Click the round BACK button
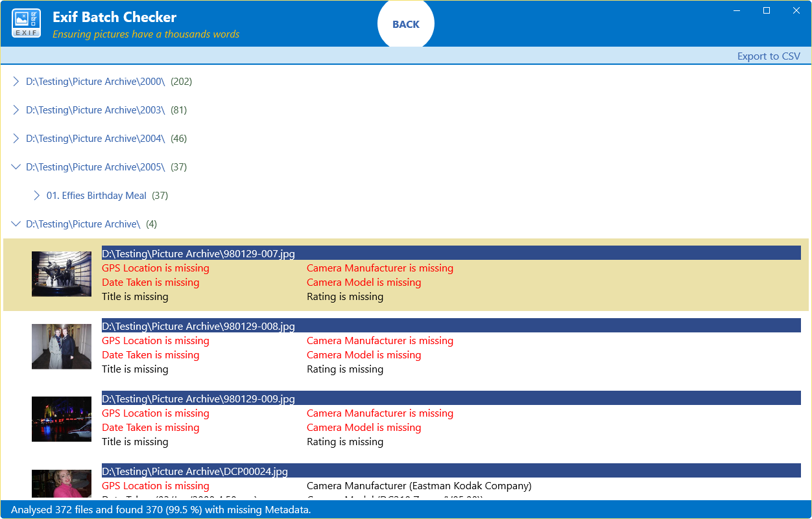Image resolution: width=812 pixels, height=519 pixels. 406,23
